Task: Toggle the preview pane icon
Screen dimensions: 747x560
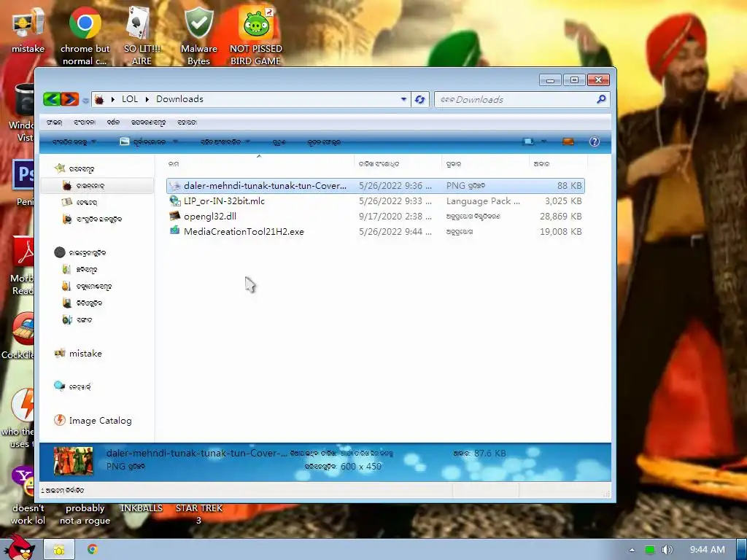Action: pos(568,141)
